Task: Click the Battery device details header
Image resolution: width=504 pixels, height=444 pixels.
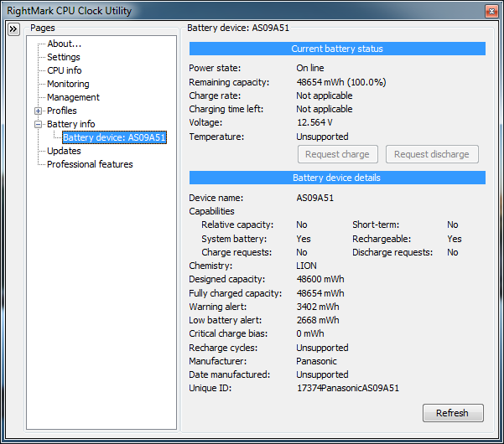Action: click(x=337, y=178)
